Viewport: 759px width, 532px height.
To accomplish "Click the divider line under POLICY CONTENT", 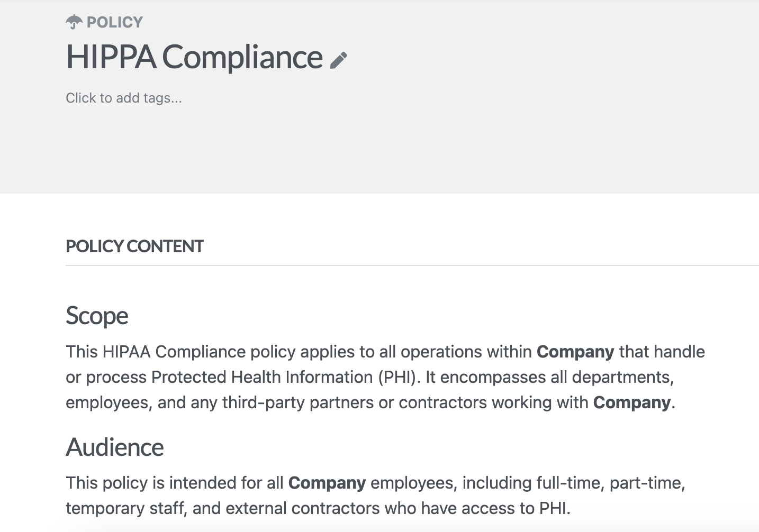I will click(412, 265).
